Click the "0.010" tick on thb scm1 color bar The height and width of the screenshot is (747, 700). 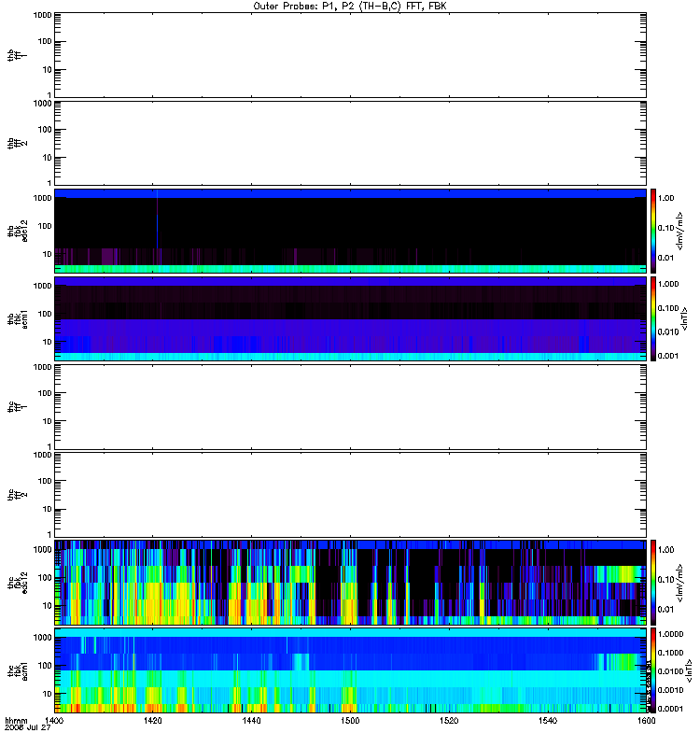pos(668,332)
